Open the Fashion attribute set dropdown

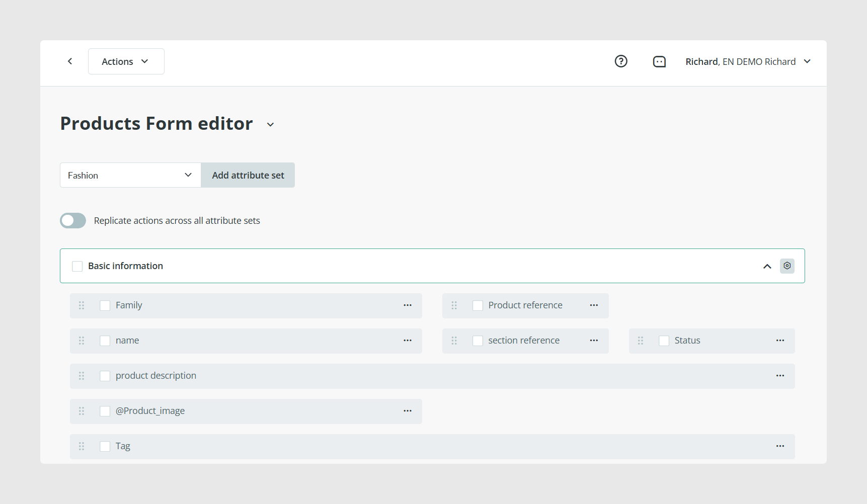click(x=130, y=175)
